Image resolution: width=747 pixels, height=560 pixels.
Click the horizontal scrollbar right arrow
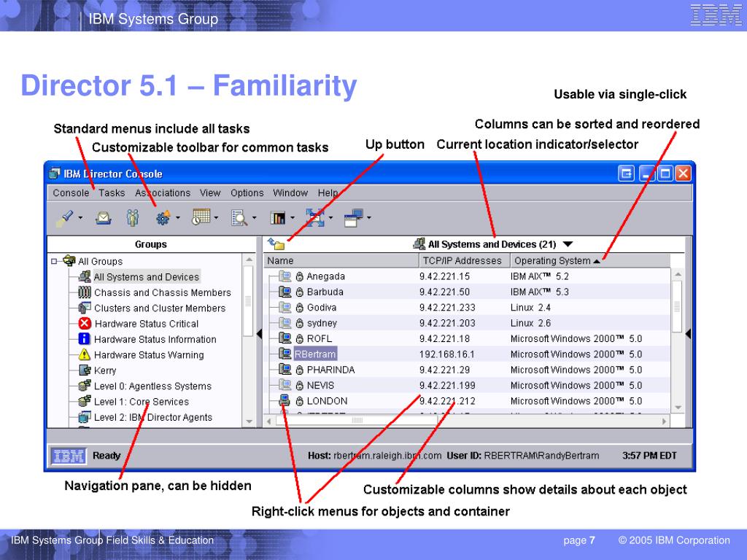click(664, 421)
